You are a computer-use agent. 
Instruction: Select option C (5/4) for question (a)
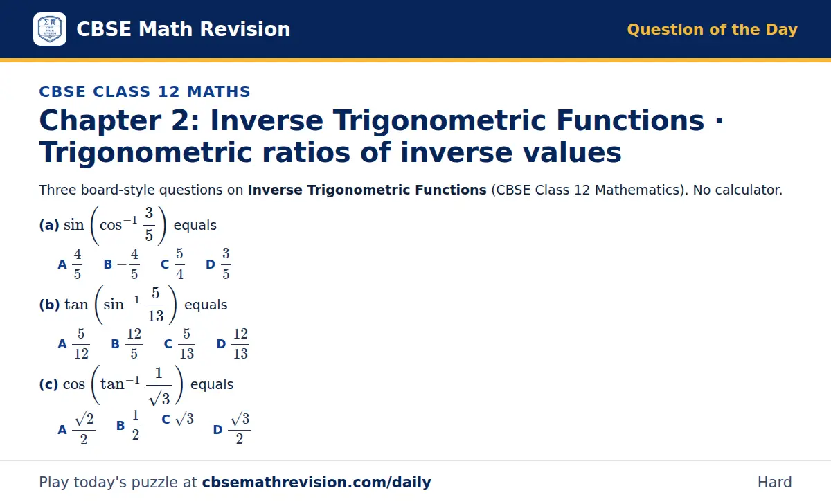coord(172,264)
